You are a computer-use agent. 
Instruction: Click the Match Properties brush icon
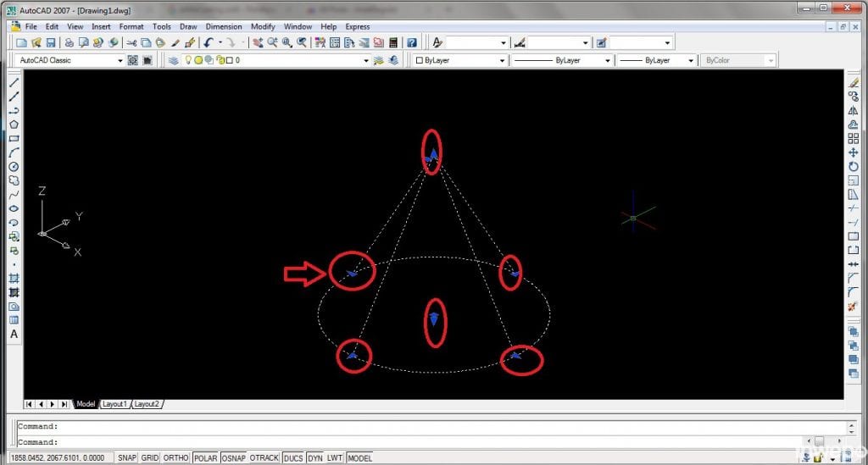tap(175, 42)
